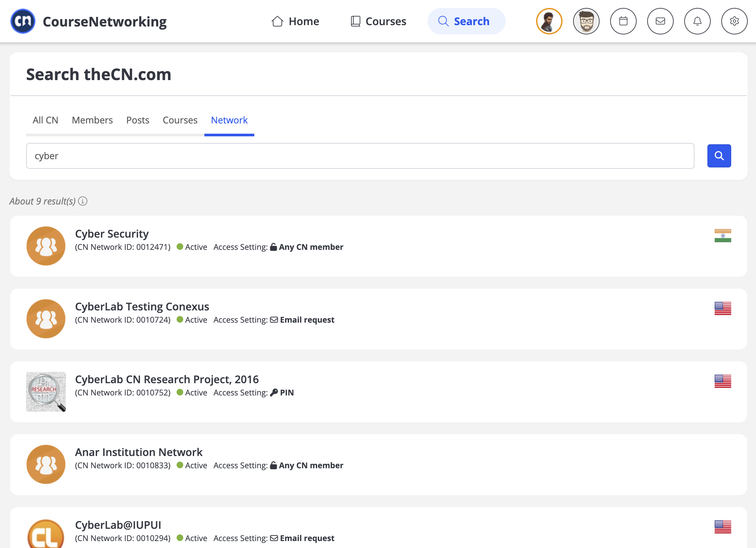Click the US flag on CyberLab Testing Conexus
756x548 pixels.
(723, 308)
